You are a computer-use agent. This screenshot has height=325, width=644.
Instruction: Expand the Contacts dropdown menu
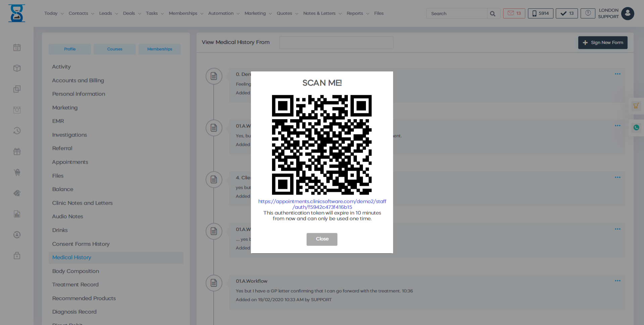(81, 13)
